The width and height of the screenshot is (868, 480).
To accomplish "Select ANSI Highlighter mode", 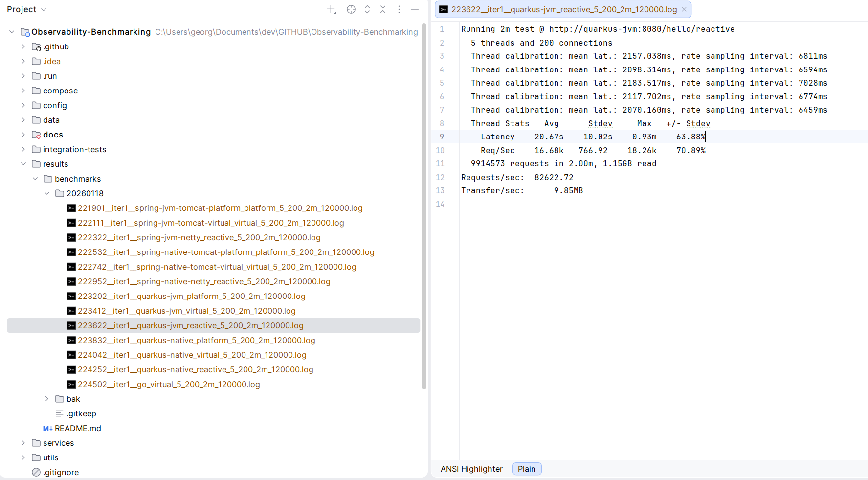I will click(471, 468).
